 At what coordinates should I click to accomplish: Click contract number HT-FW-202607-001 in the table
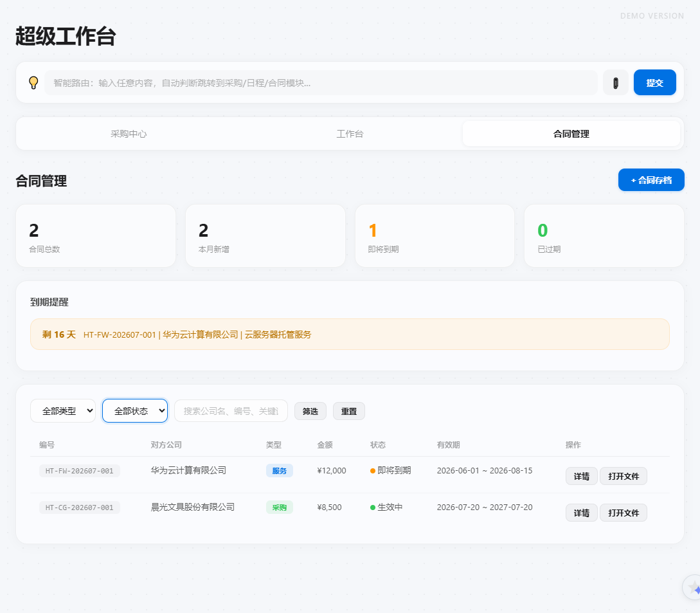pyautogui.click(x=80, y=471)
